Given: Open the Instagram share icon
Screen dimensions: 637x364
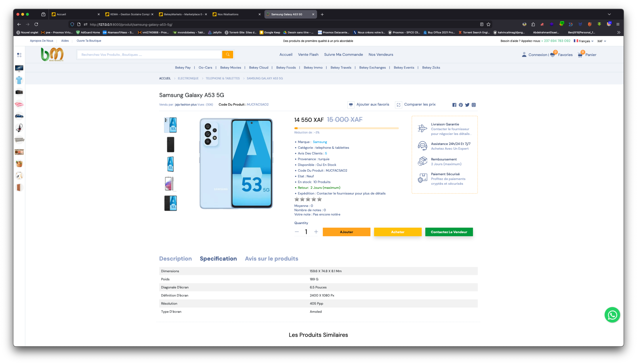Looking at the screenshot, I should coord(474,105).
